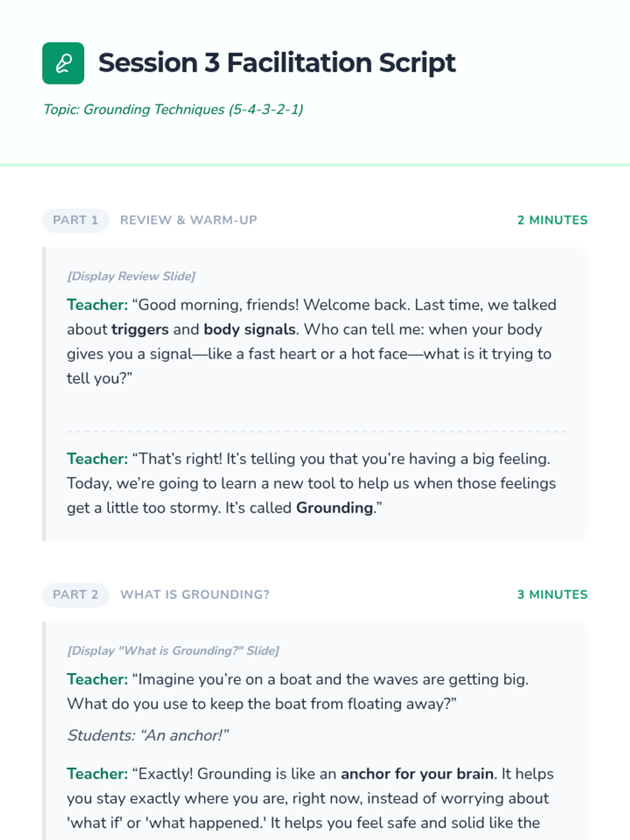This screenshot has height=840, width=630.
Task: Click the bold phrase anchor for your brain
Action: (x=417, y=774)
